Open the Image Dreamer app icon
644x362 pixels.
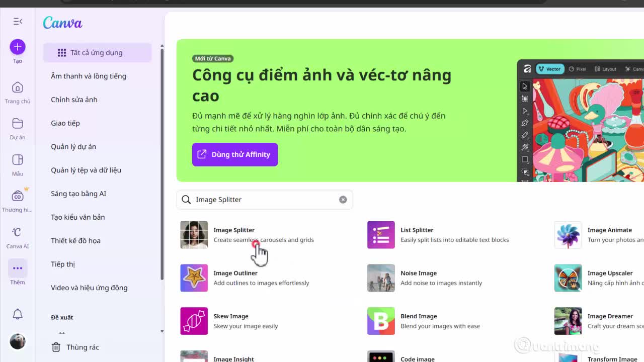click(568, 321)
